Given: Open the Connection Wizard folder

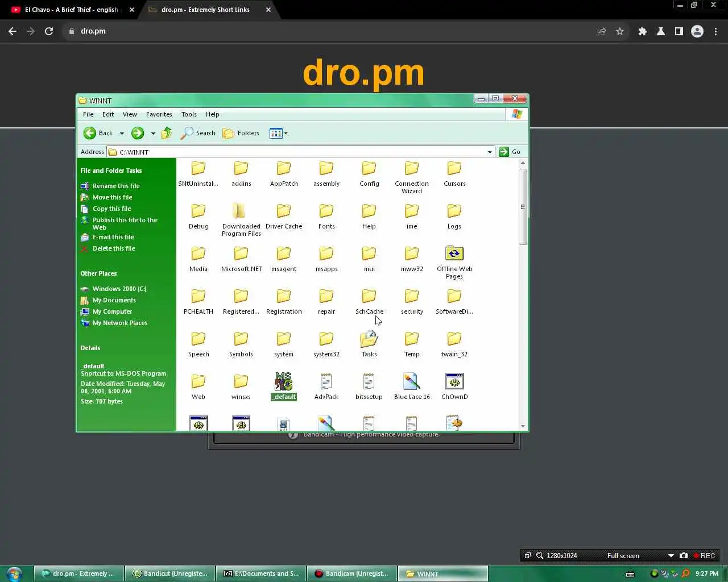Looking at the screenshot, I should coord(412,177).
